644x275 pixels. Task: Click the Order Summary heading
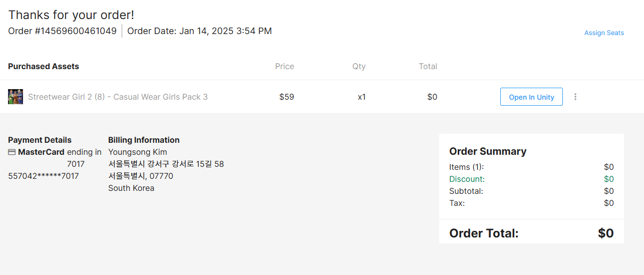coord(488,151)
